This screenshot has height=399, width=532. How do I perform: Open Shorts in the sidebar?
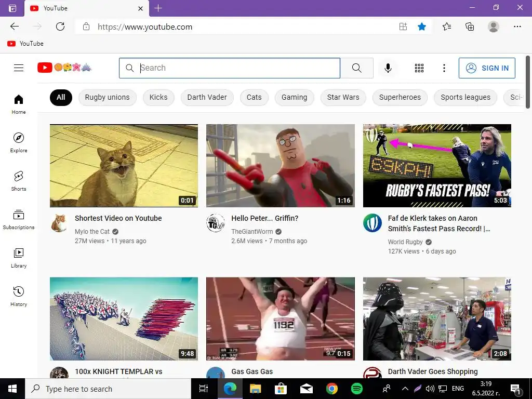coord(19,181)
